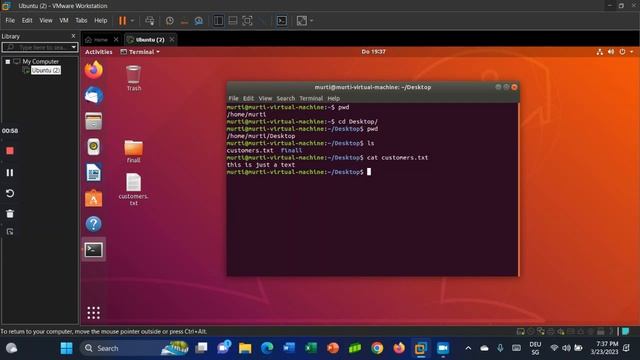Show hidden tray icons chevron
640x360 pixels.
click(468, 348)
